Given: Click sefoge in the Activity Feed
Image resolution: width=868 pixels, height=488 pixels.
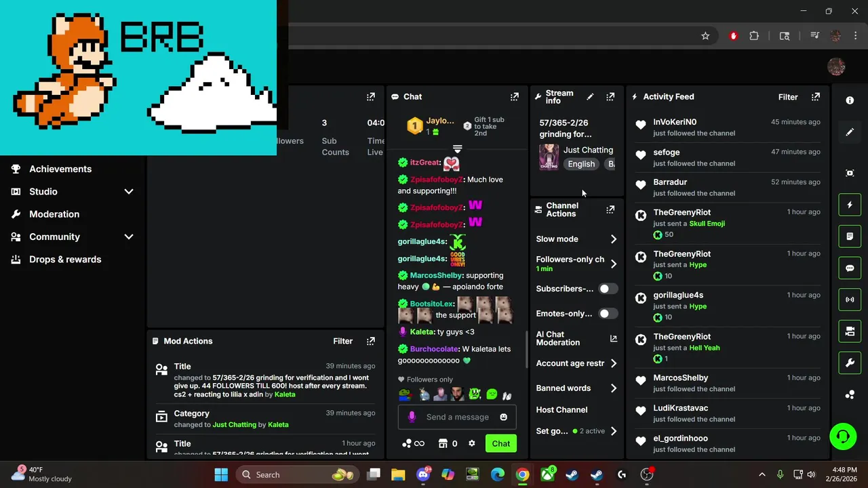Looking at the screenshot, I should point(667,152).
